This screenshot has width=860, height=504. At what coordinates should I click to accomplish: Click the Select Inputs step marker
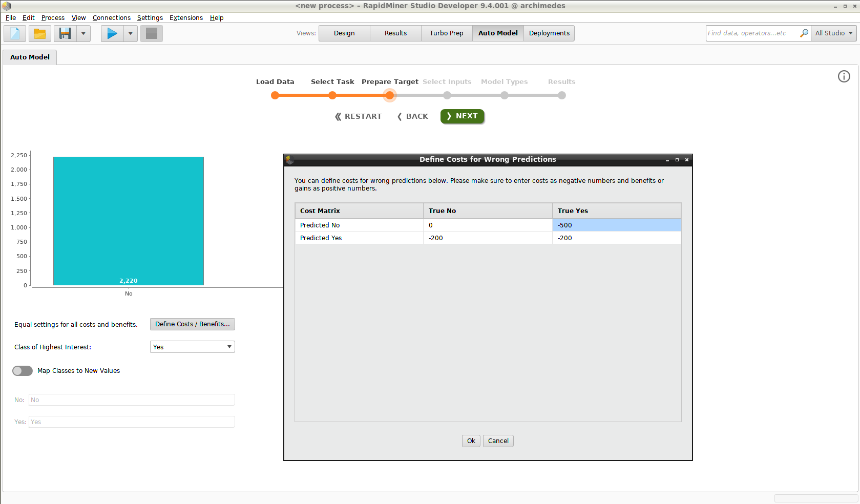point(447,95)
